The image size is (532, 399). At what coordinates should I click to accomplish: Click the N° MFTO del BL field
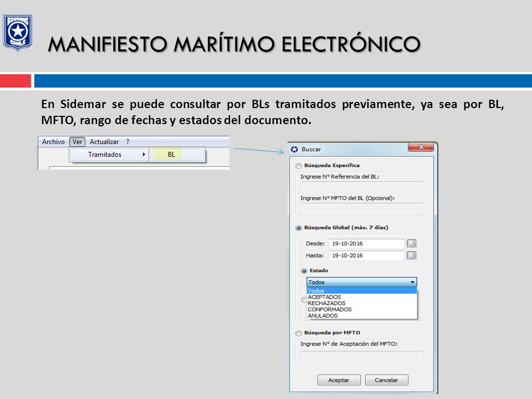(362, 208)
